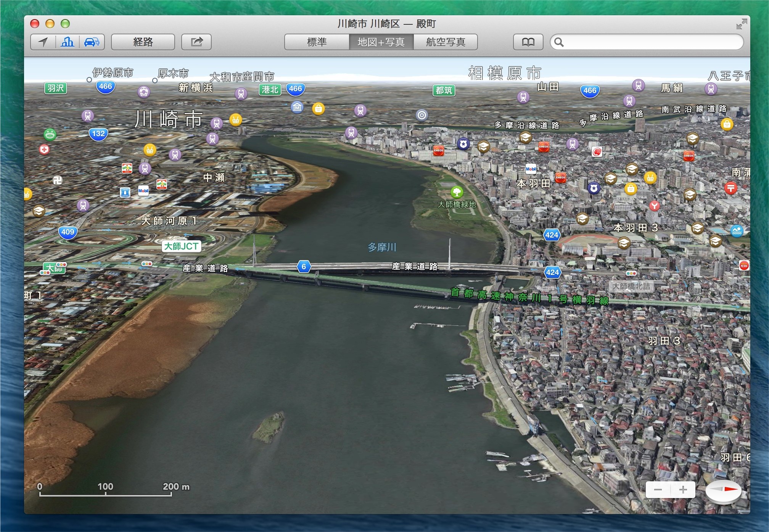The image size is (769, 532).
Task: Select the 大師JCT junction label
Action: pos(181,246)
